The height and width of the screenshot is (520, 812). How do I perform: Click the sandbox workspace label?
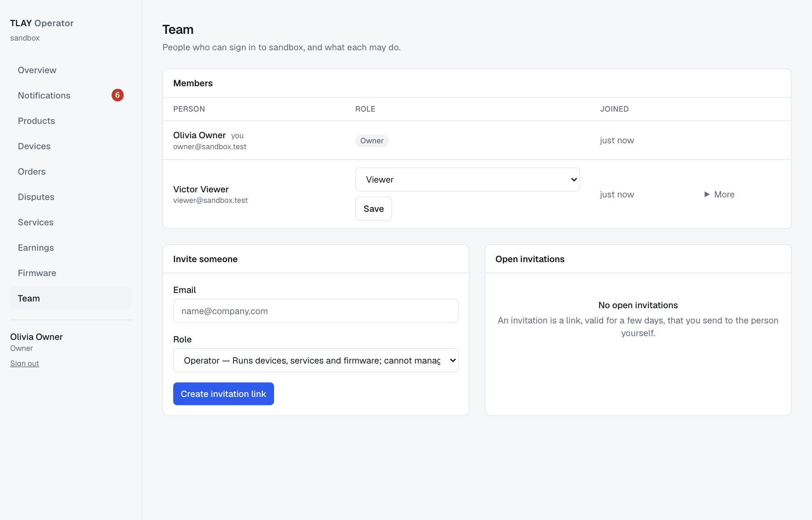click(x=25, y=38)
